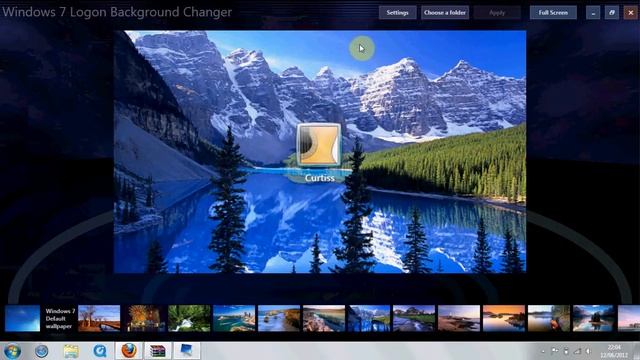Select the coastal sea stacks thumbnail
This screenshot has width=640, height=360.
click(279, 318)
